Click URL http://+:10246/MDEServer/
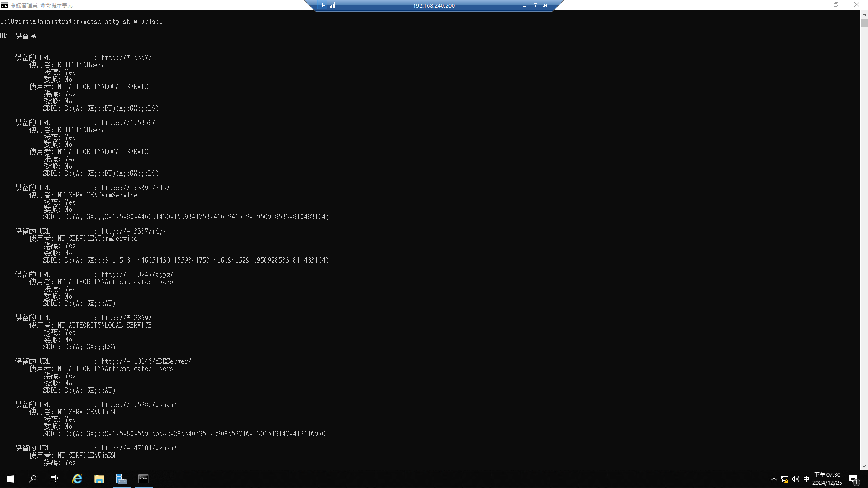868x488 pixels. 146,361
